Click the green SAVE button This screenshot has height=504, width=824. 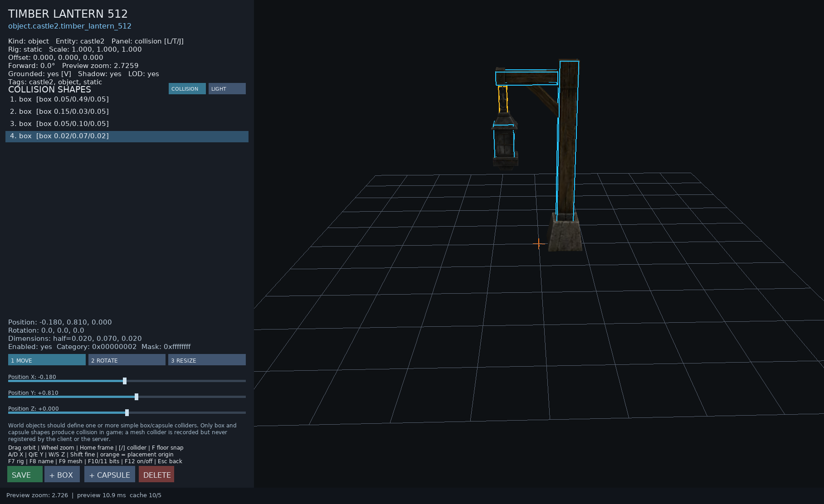pos(25,475)
